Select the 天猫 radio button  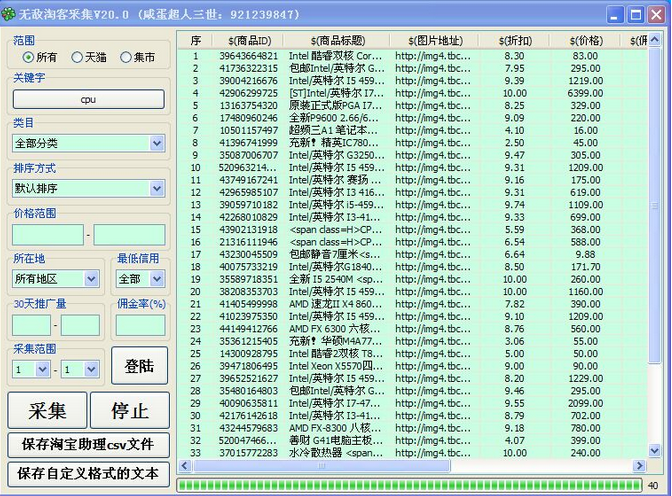(77, 57)
